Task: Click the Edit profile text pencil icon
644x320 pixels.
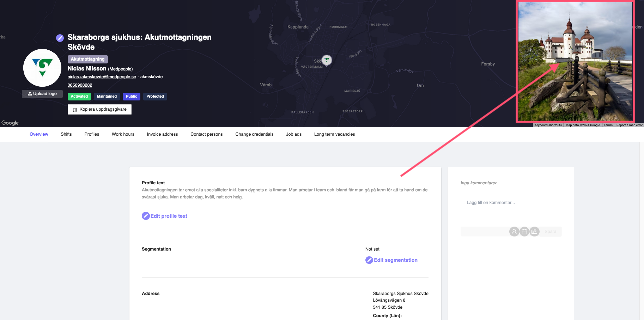Action: click(x=146, y=215)
